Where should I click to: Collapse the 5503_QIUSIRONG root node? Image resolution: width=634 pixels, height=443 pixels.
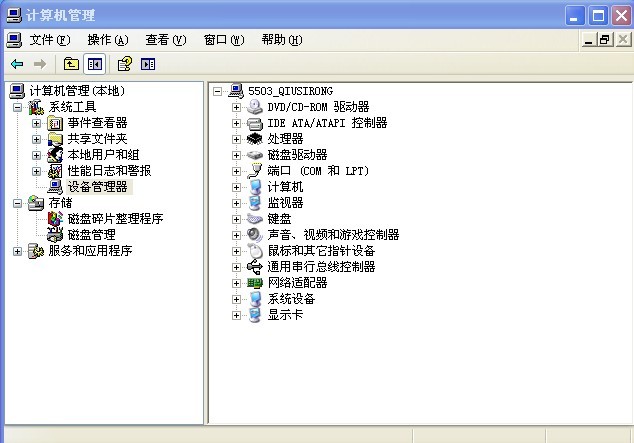[218, 91]
